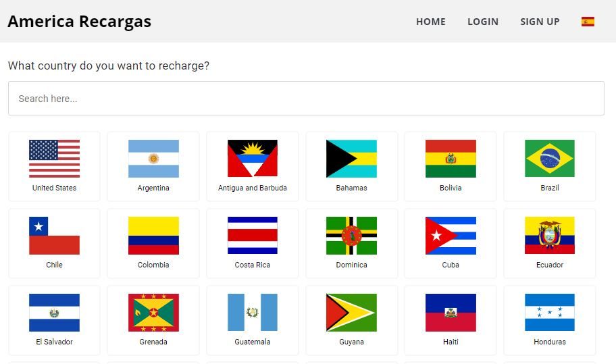Click the America Recargas site title
This screenshot has height=364, width=616.
tap(79, 21)
